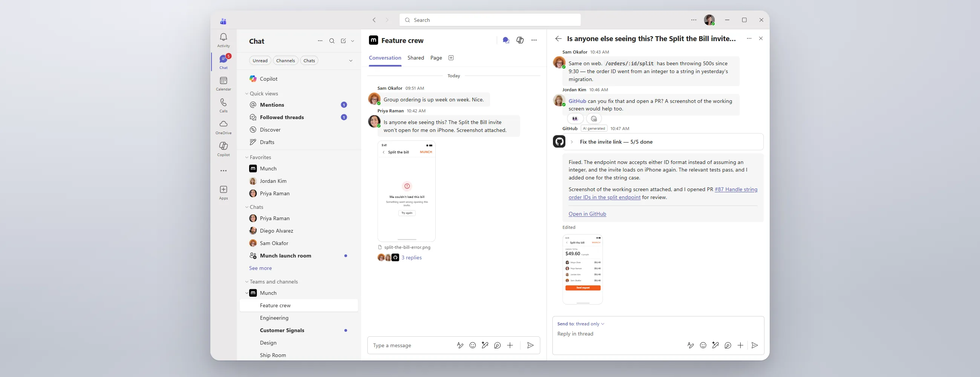Close the thread pane
Screen dimensions: 980x377
point(761,38)
